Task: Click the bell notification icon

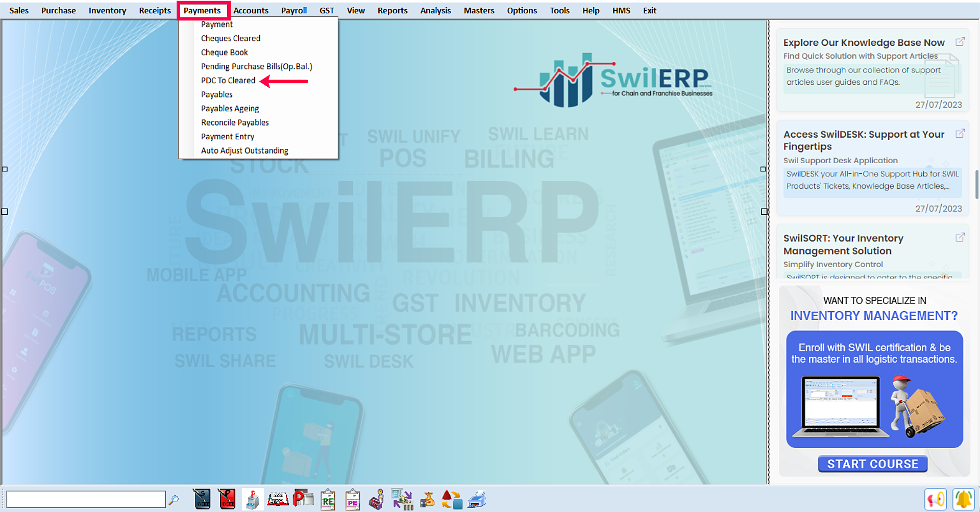Action: tap(963, 499)
